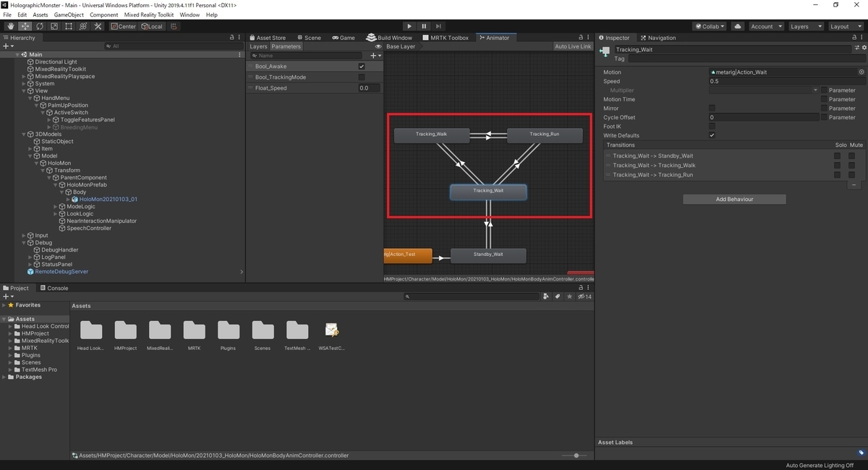Toggle hidden packages count icon
The height and width of the screenshot is (470, 868).
tap(584, 296)
